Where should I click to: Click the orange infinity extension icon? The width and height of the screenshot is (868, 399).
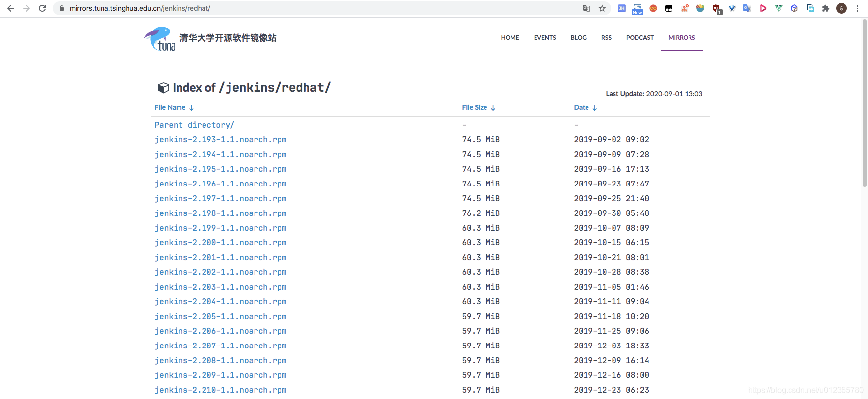click(x=653, y=8)
